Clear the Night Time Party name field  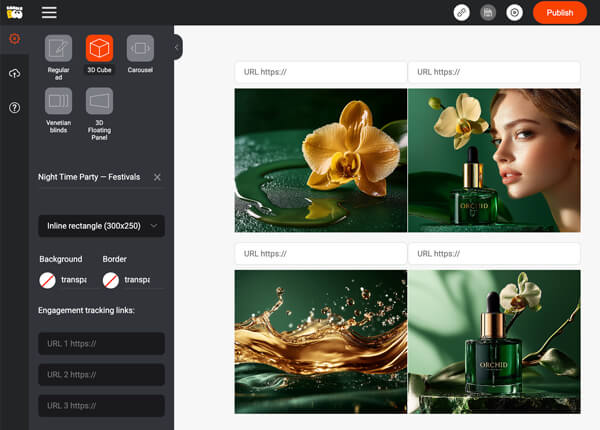[x=157, y=177]
